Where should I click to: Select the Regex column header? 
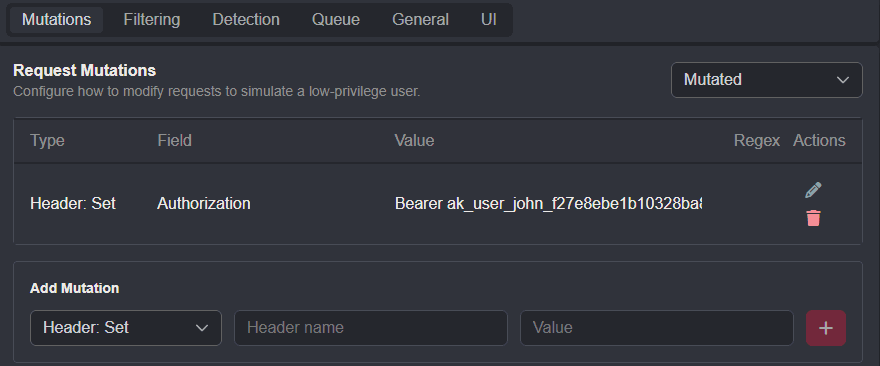click(x=757, y=140)
